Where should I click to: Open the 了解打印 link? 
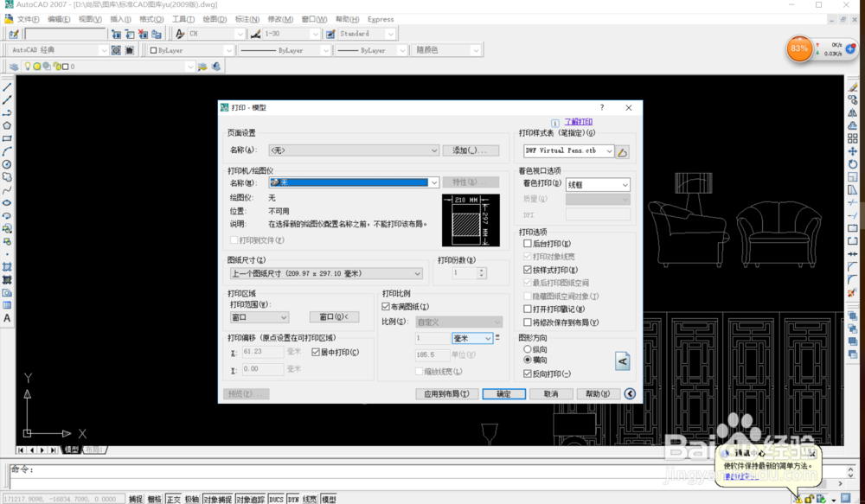(578, 122)
